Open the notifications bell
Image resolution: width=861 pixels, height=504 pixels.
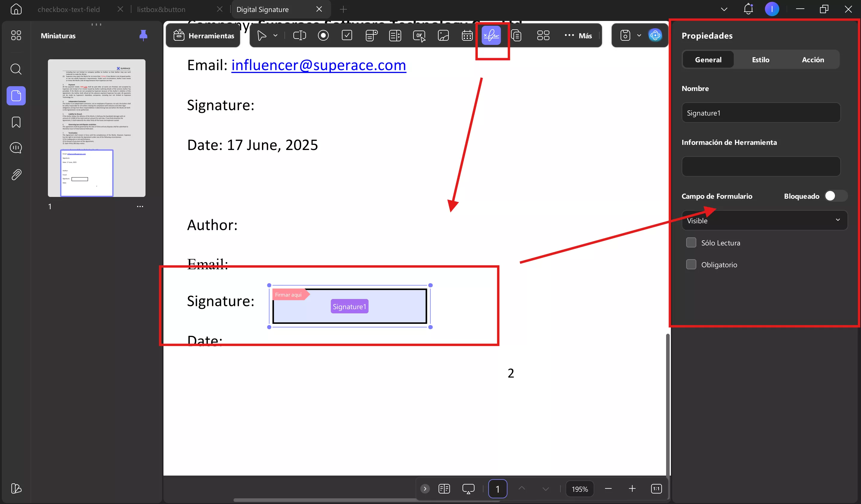point(748,9)
